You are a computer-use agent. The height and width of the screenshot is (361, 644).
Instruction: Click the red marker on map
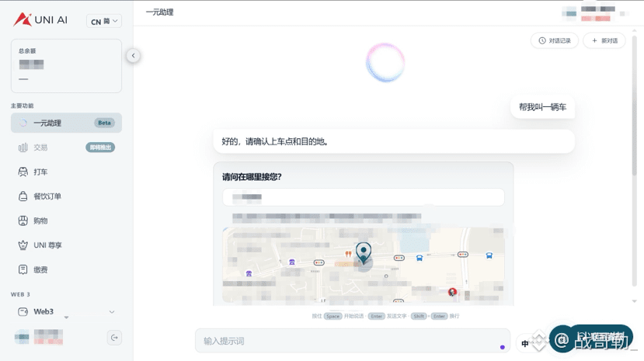[x=452, y=292]
